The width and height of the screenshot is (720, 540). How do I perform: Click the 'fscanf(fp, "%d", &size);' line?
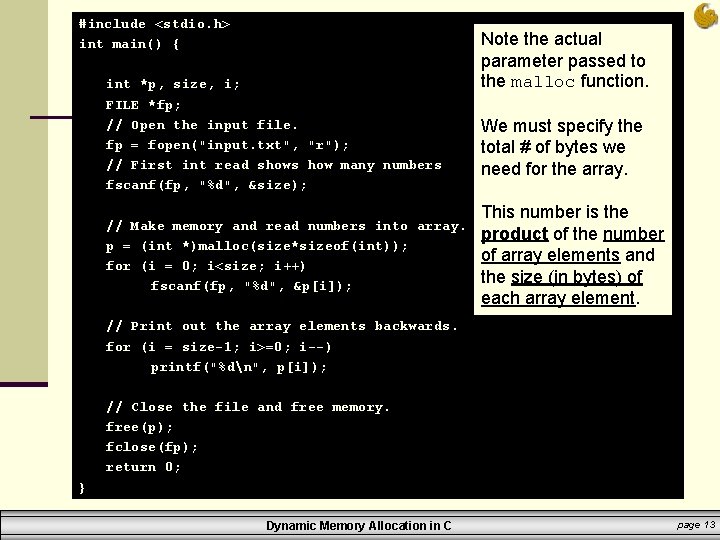(206, 185)
